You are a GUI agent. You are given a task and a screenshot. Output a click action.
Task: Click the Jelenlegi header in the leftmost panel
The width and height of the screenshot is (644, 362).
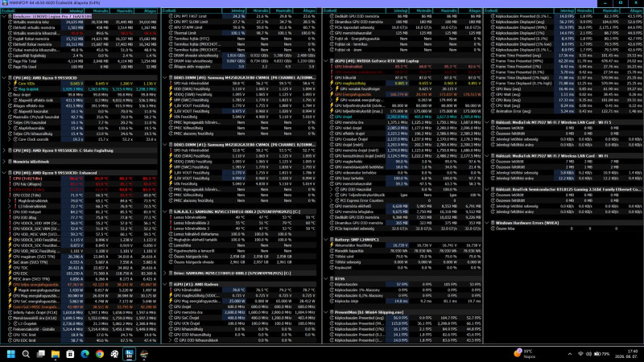(x=72, y=10)
